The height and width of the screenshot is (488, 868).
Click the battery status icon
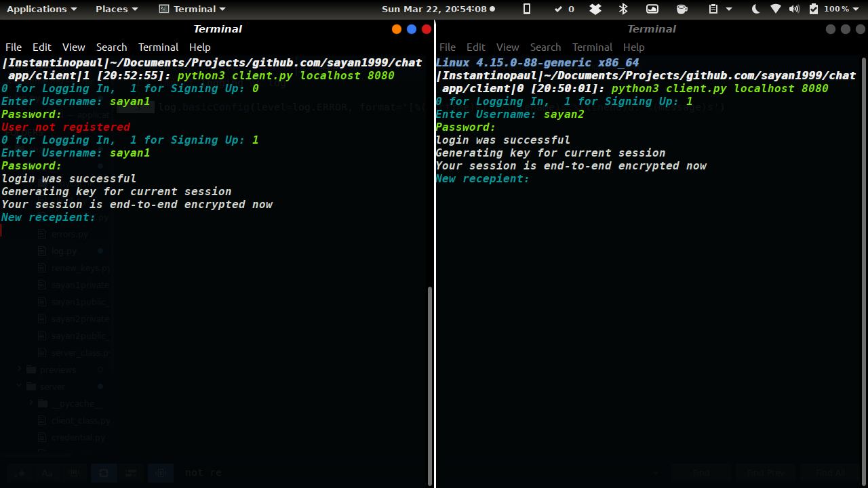pyautogui.click(x=814, y=9)
